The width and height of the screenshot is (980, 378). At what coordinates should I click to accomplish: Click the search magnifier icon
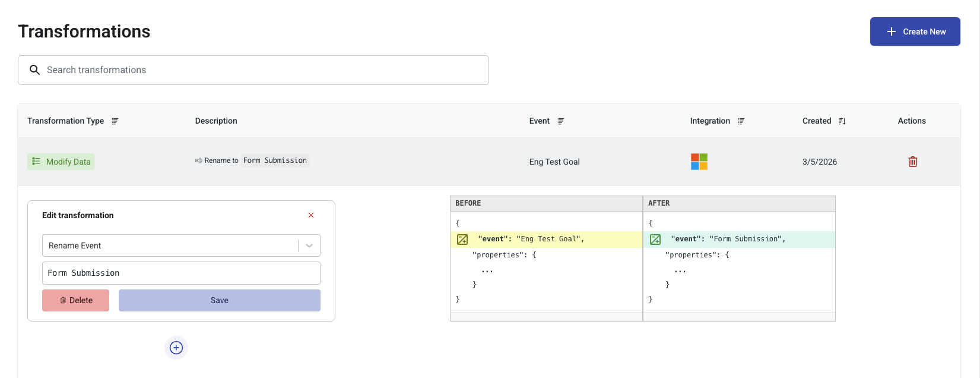pos(35,70)
